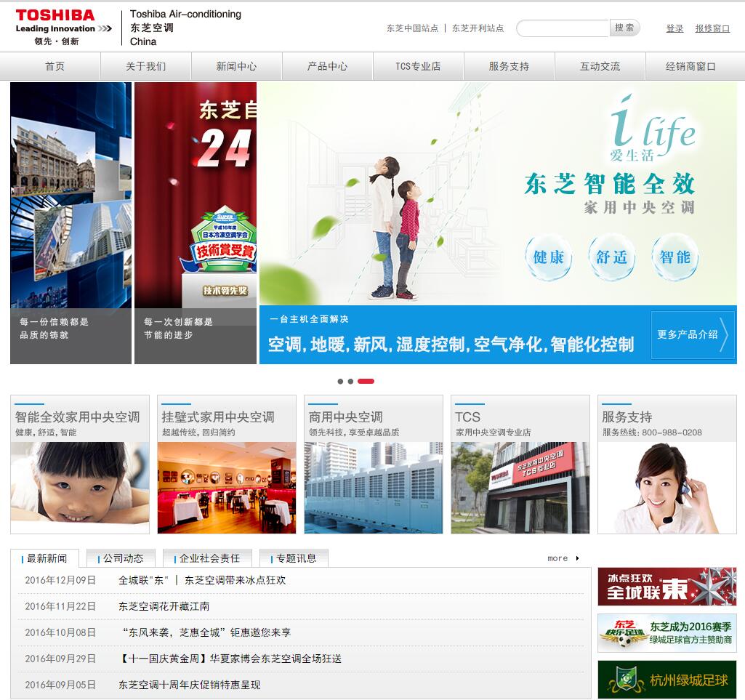This screenshot has height=700, width=745.
Task: Click the more news link
Action: tap(557, 558)
